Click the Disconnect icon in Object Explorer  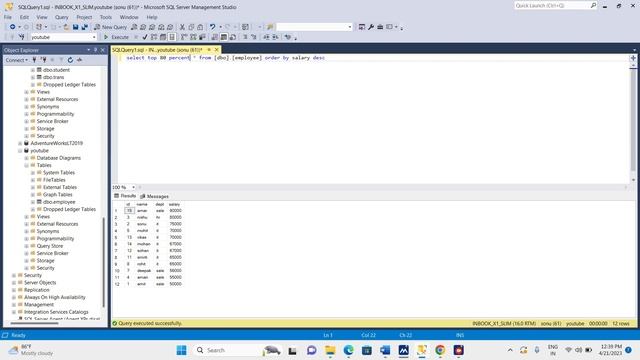pos(44,60)
